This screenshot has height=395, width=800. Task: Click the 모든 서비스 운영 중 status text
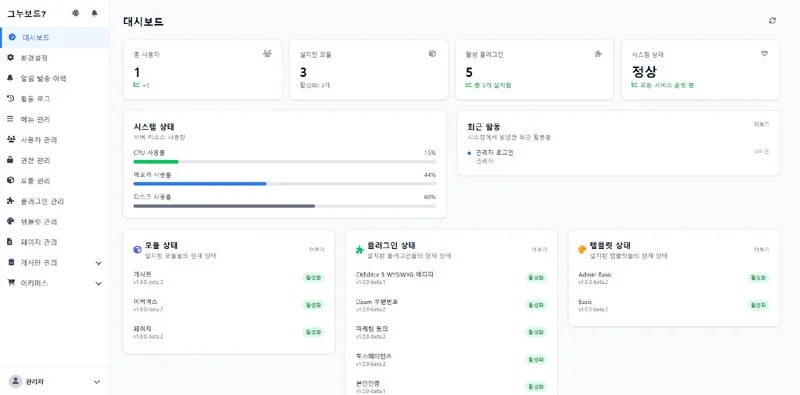click(666, 85)
